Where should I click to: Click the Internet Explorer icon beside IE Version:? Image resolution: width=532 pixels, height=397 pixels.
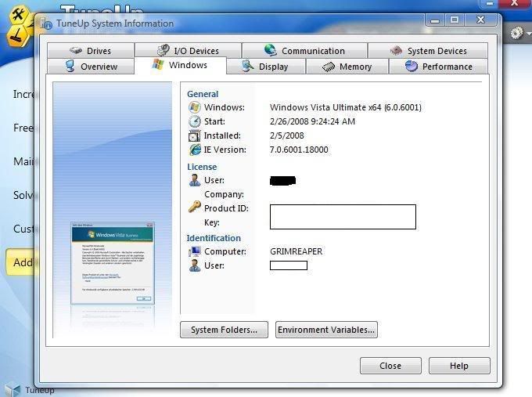coord(195,150)
